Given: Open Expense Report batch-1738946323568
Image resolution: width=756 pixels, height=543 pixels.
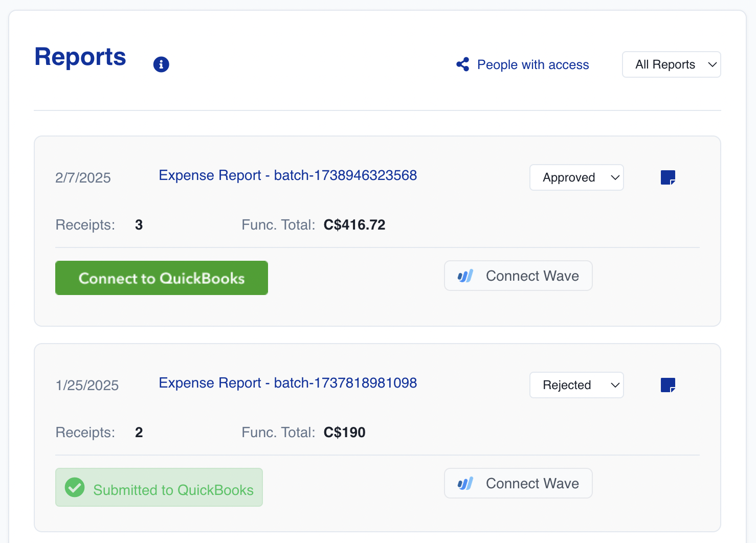Looking at the screenshot, I should tap(287, 175).
